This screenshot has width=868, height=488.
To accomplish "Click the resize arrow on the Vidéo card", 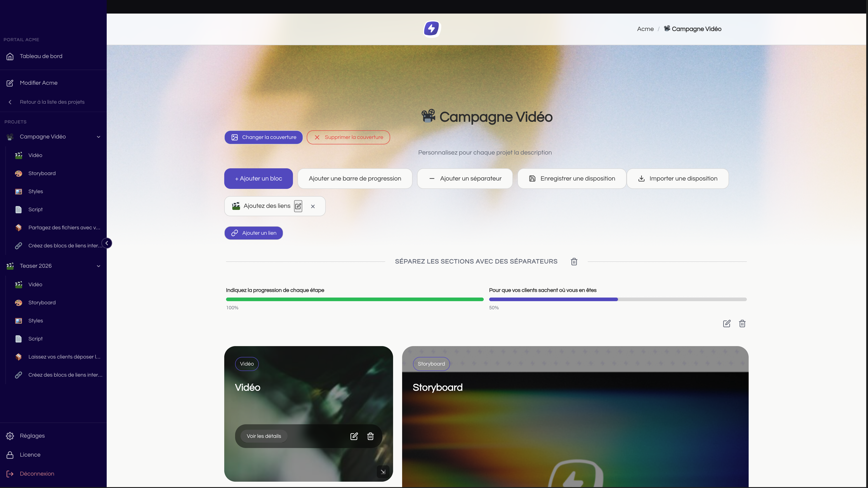I will [383, 472].
